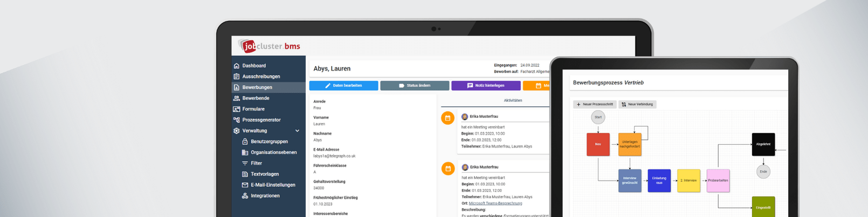Screen dimensions: 868x217
Task: Go to the Bewerbende section
Action: coord(256,98)
